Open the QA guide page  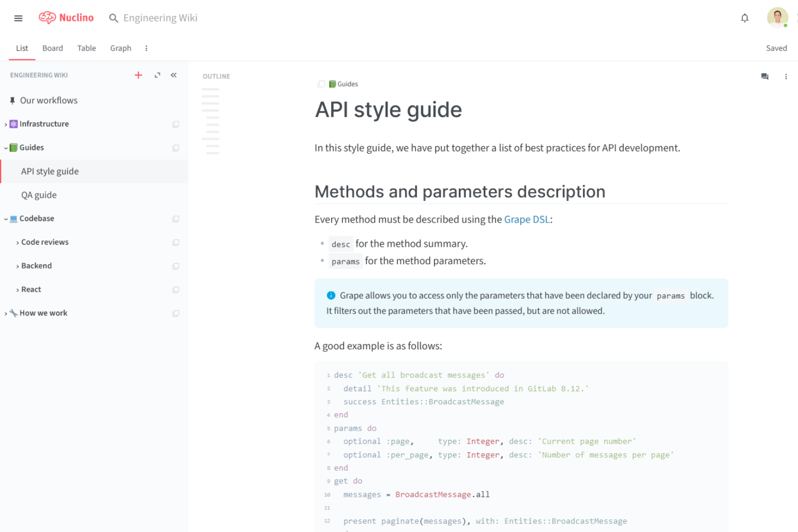[39, 195]
